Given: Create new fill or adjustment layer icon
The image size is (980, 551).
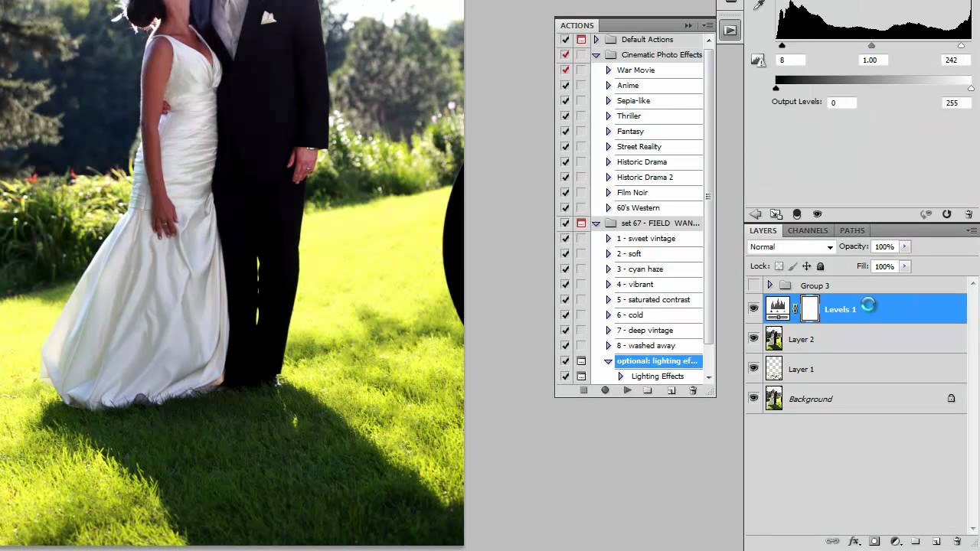Looking at the screenshot, I should [x=895, y=541].
